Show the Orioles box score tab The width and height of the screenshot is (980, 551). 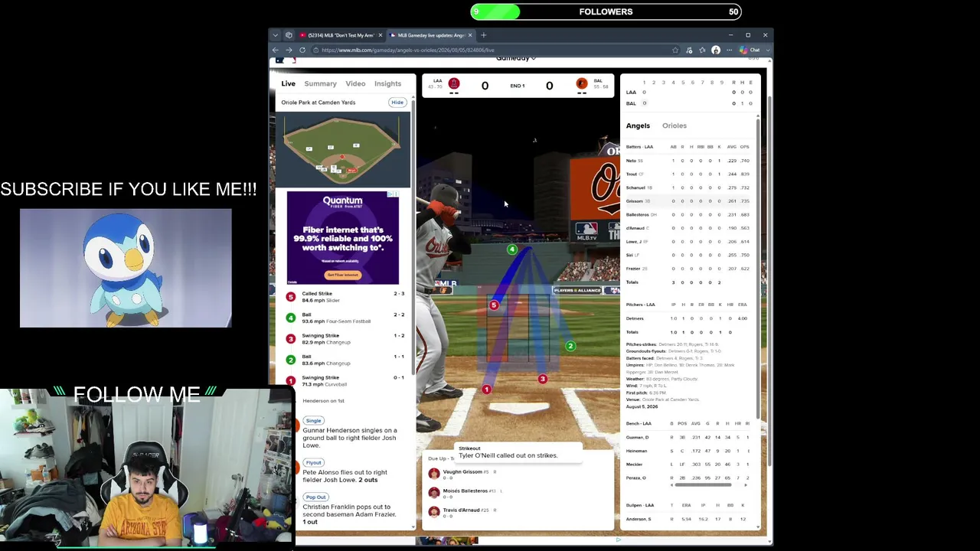[675, 126]
